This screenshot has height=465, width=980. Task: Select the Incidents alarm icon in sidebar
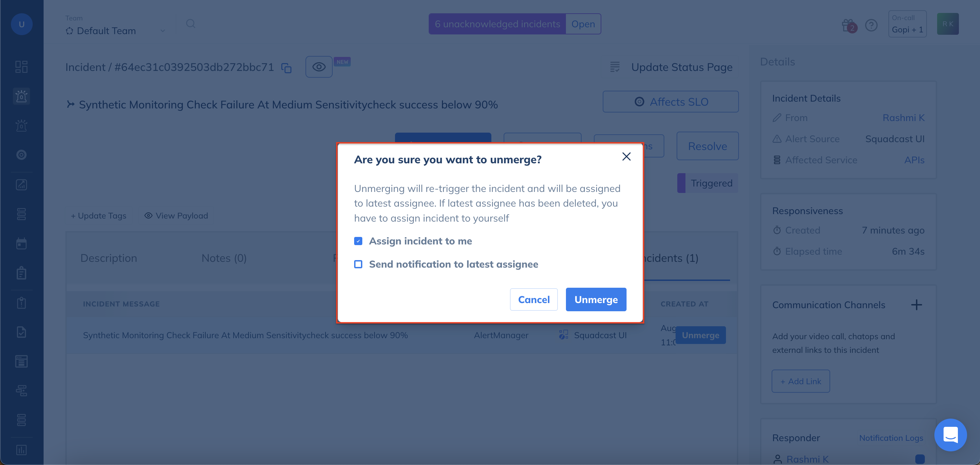coord(21,96)
